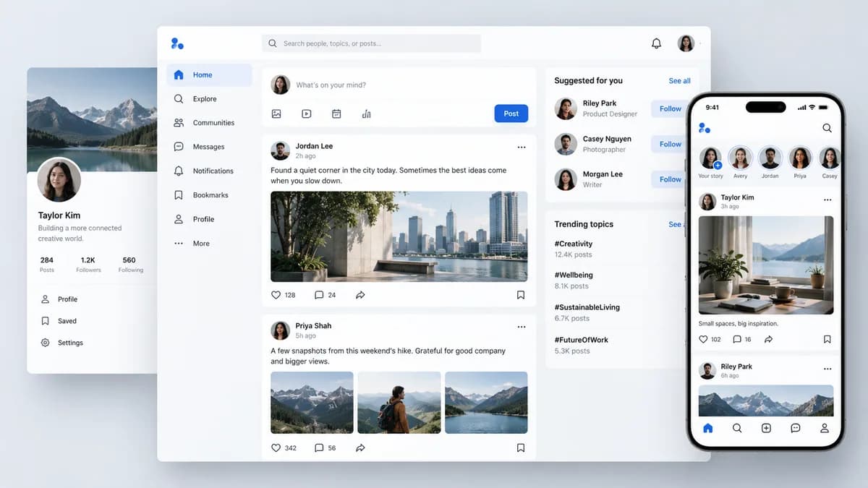
Task: Open comments on Priya Shah's post
Action: 319,448
